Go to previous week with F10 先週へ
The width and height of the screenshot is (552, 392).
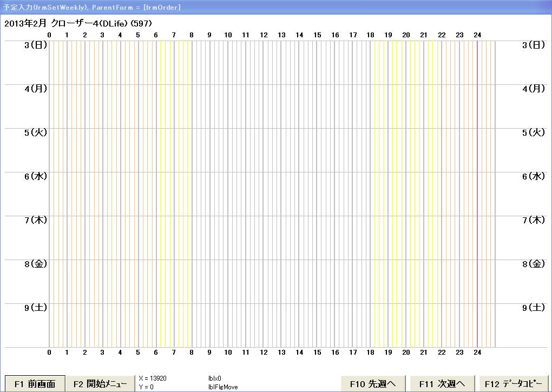tap(373, 384)
